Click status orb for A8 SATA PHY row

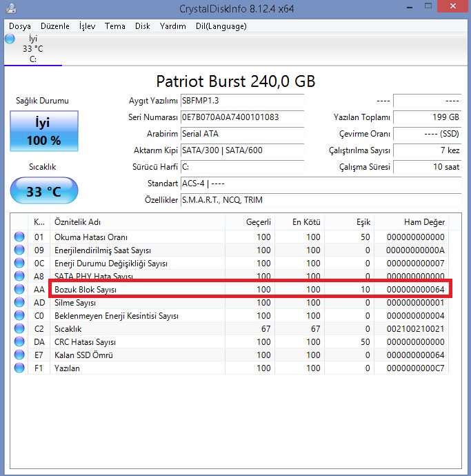pos(19,276)
